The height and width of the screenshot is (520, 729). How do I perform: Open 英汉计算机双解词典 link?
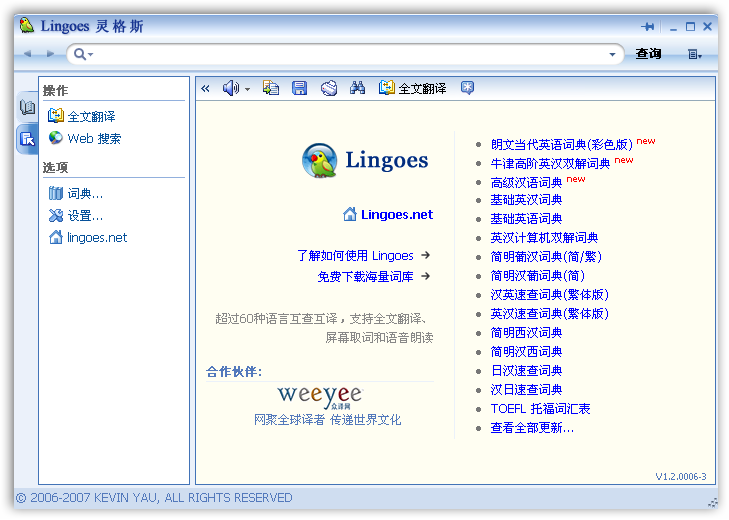[x=544, y=238]
